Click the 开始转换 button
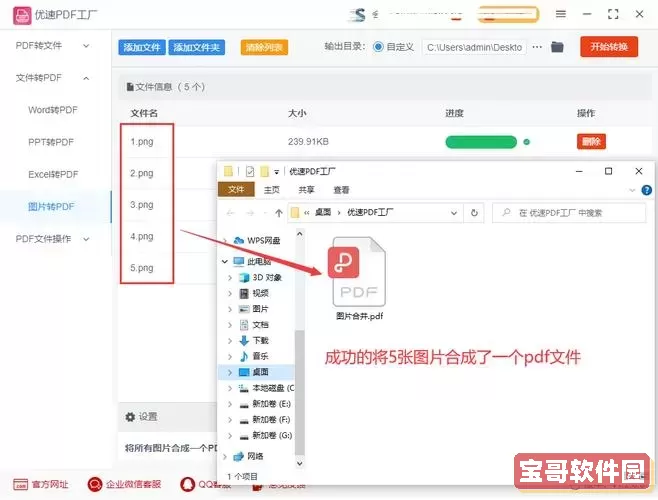Screen dimensions: 658x500 coord(609,47)
